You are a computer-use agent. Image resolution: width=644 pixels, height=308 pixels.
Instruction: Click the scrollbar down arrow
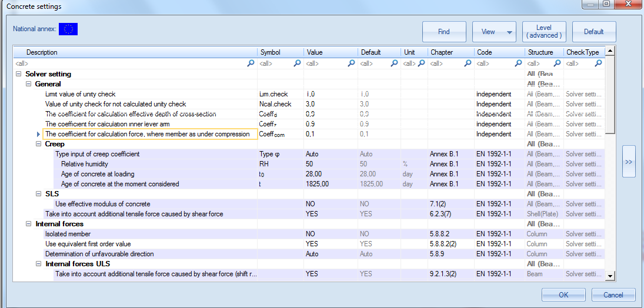tap(610, 276)
